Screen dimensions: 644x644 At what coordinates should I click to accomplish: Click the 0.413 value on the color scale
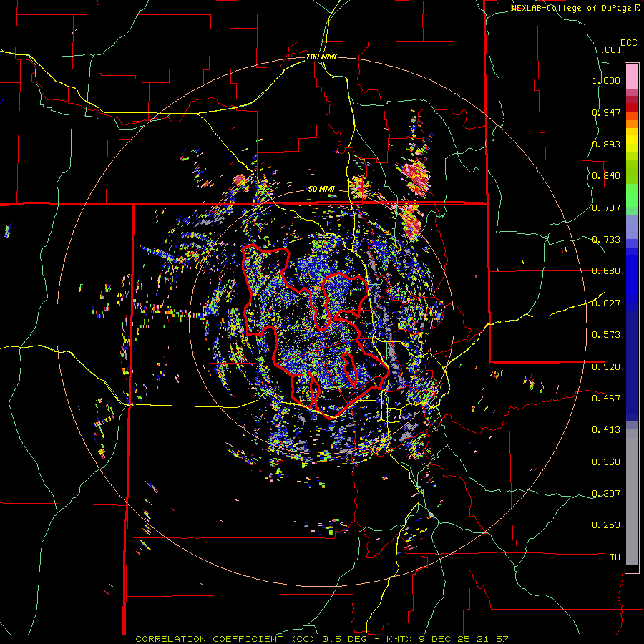click(606, 430)
